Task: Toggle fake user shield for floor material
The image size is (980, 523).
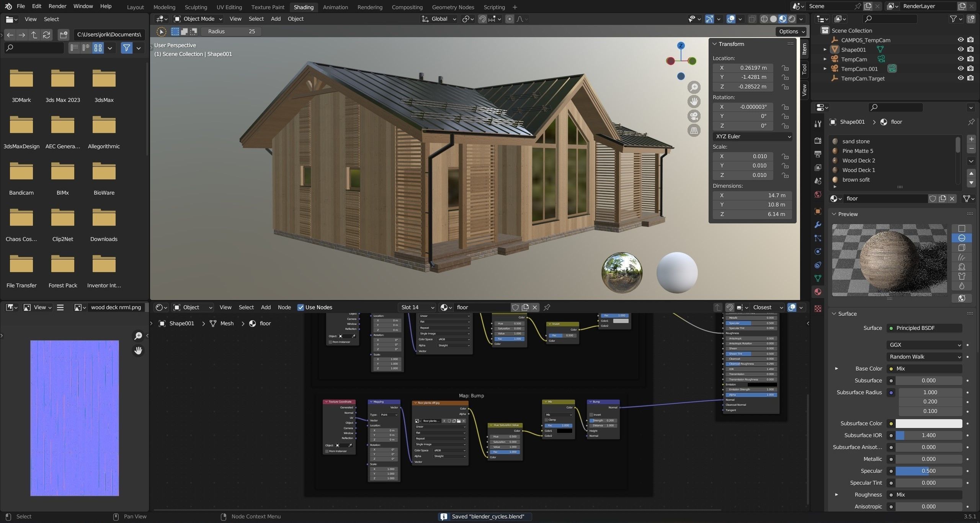Action: [x=933, y=198]
